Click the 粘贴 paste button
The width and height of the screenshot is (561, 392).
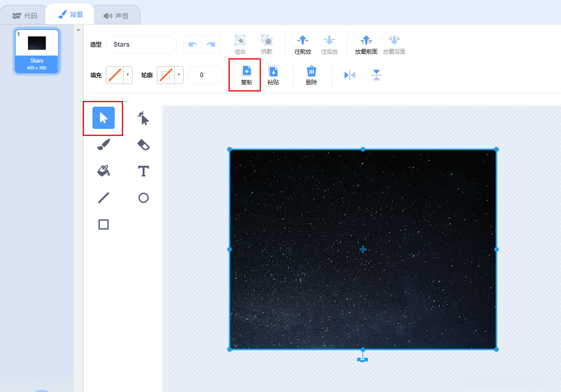coord(273,75)
